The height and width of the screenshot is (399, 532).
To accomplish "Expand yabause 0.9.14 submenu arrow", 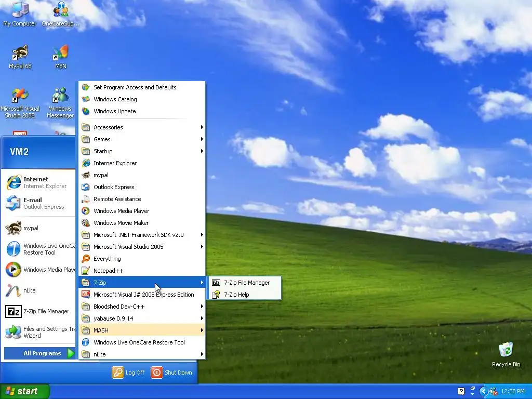I will point(202,318).
